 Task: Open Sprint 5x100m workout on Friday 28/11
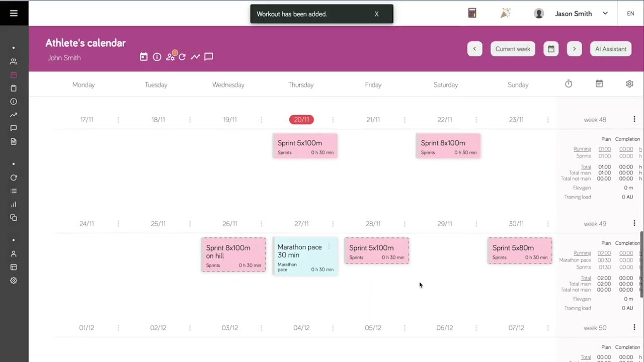377,251
